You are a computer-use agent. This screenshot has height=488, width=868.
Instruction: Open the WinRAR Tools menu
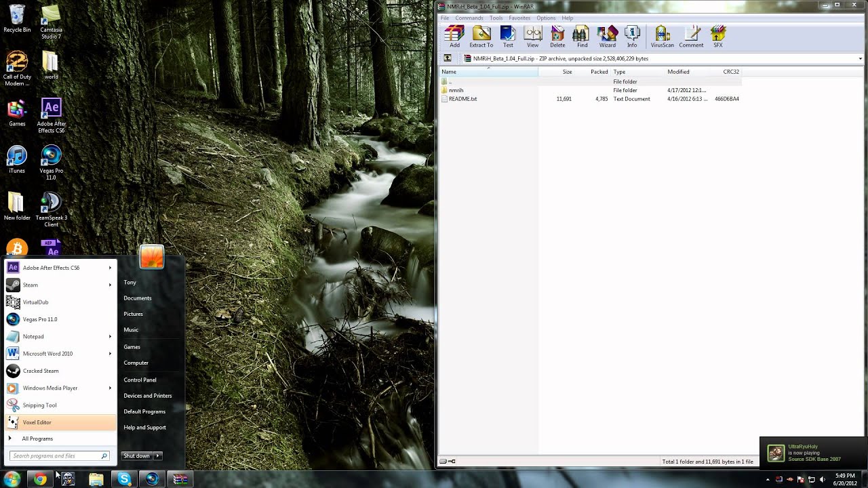(x=496, y=18)
